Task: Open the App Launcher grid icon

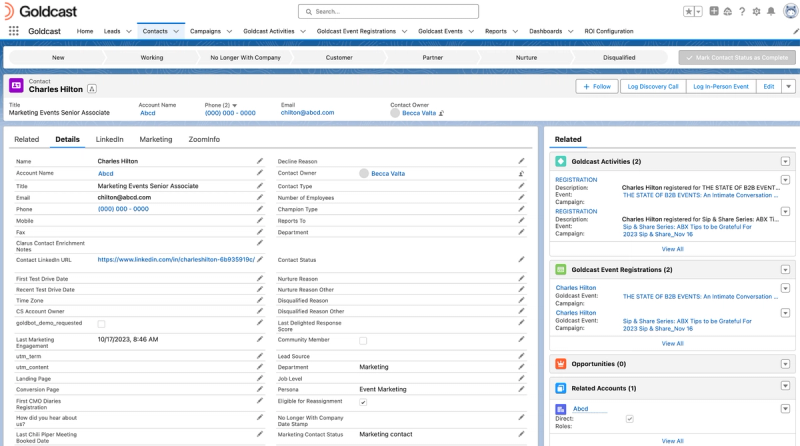Action: click(14, 31)
